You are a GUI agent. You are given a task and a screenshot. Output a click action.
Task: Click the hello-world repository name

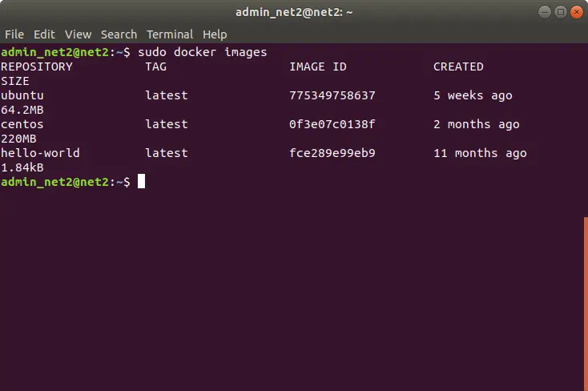coord(40,153)
